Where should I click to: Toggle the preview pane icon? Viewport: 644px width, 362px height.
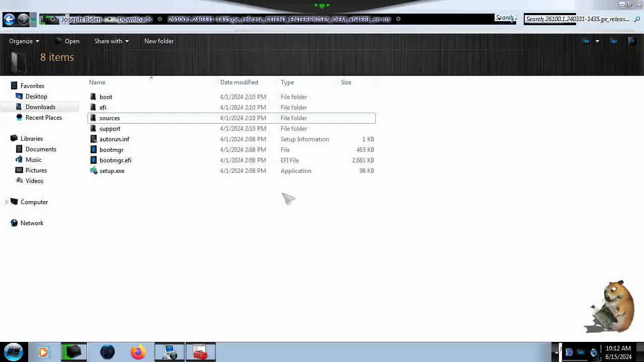point(614,41)
